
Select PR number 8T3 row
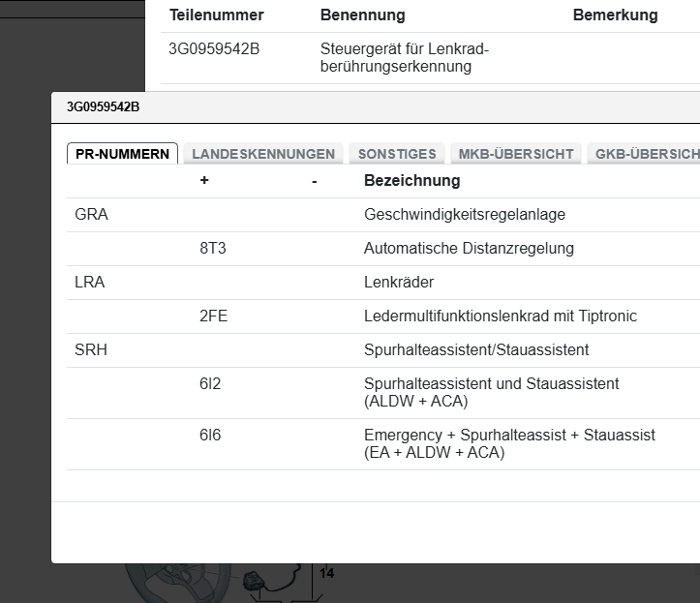[x=213, y=249]
